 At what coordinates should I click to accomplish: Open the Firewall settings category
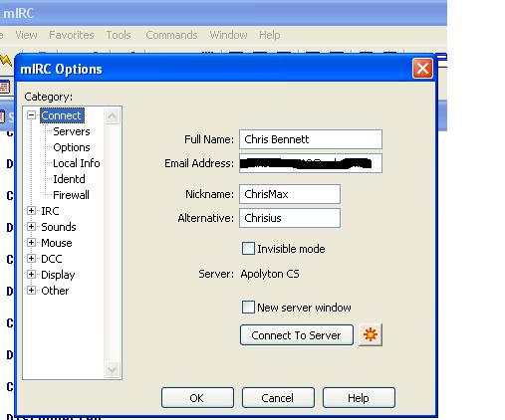click(x=71, y=195)
